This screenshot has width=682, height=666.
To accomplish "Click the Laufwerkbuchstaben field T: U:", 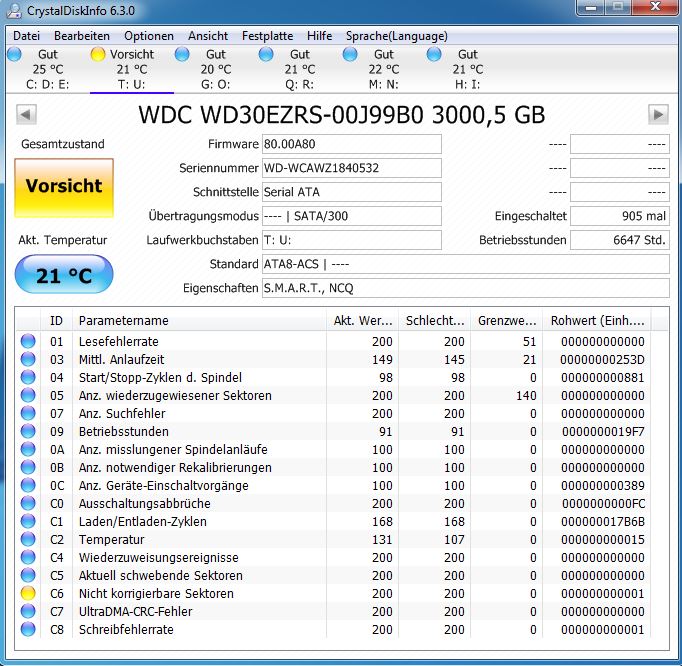I will (351, 240).
